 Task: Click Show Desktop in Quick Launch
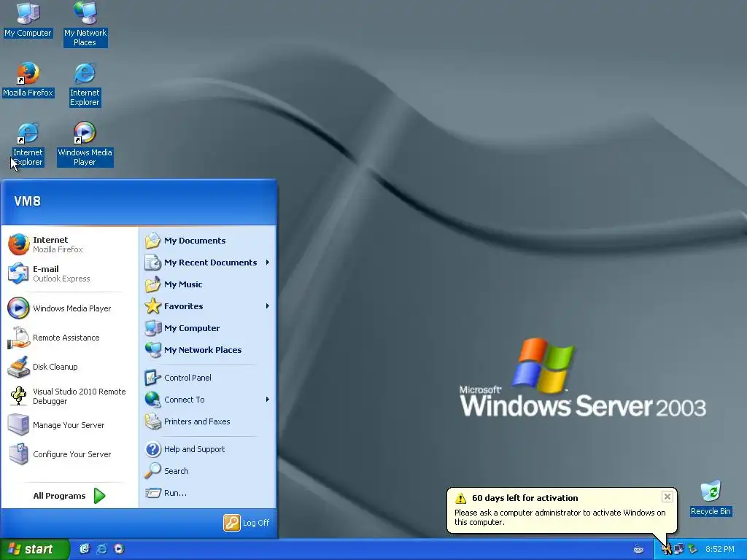click(x=85, y=549)
